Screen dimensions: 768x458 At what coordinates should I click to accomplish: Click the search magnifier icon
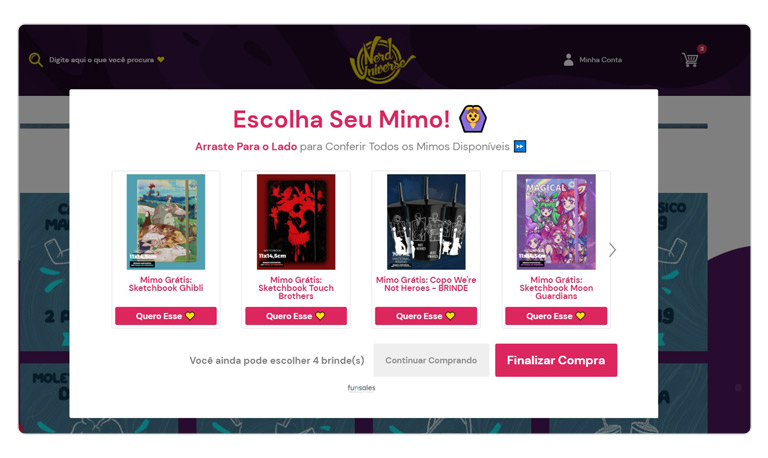point(36,60)
